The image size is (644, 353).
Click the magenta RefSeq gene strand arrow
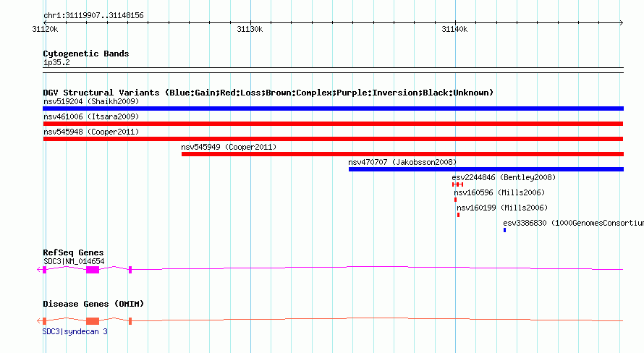(39, 270)
